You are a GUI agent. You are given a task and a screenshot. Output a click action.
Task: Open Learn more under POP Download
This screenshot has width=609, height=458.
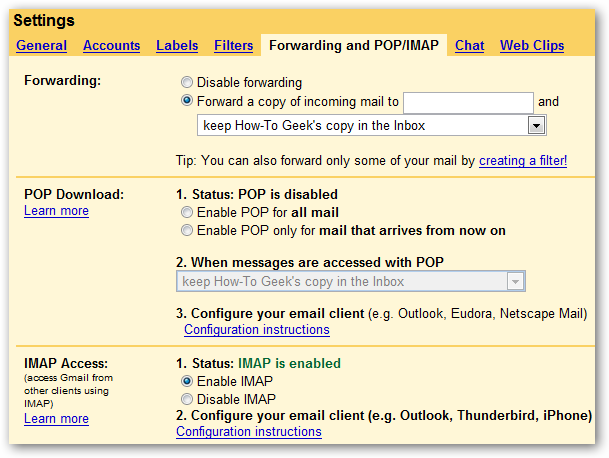pos(56,211)
